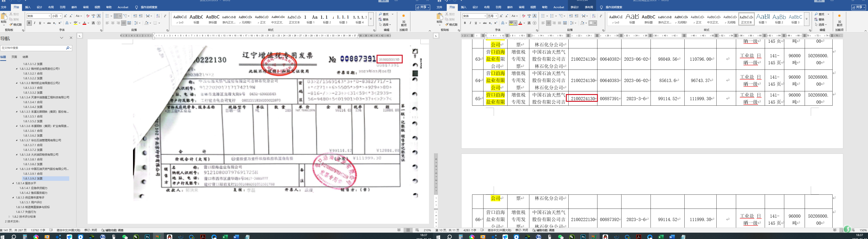Viewport: 868px width, 239px height.
Task: Sort paragraphs in left Word window
Action: click(x=158, y=16)
